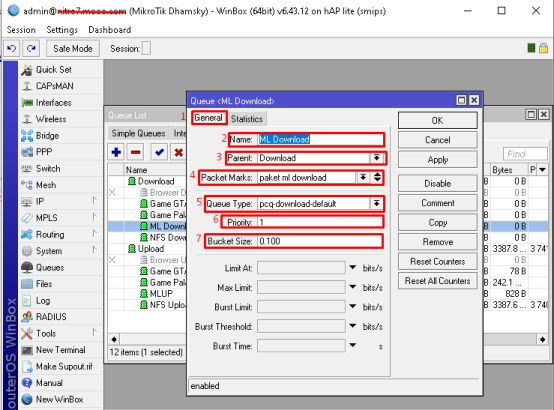554x410 pixels.
Task: Select the Simple Queues tab in Queue List
Action: pos(138,133)
